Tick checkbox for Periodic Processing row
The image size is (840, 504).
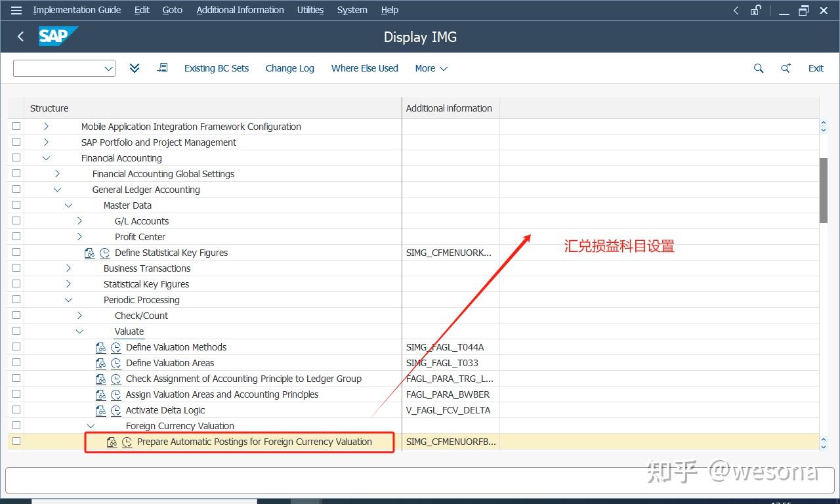tap(16, 299)
